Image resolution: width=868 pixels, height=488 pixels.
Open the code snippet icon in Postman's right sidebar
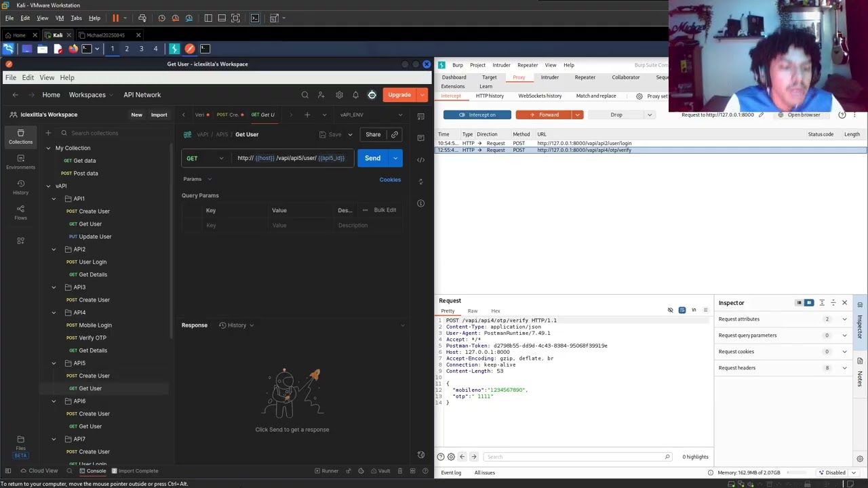pyautogui.click(x=421, y=160)
